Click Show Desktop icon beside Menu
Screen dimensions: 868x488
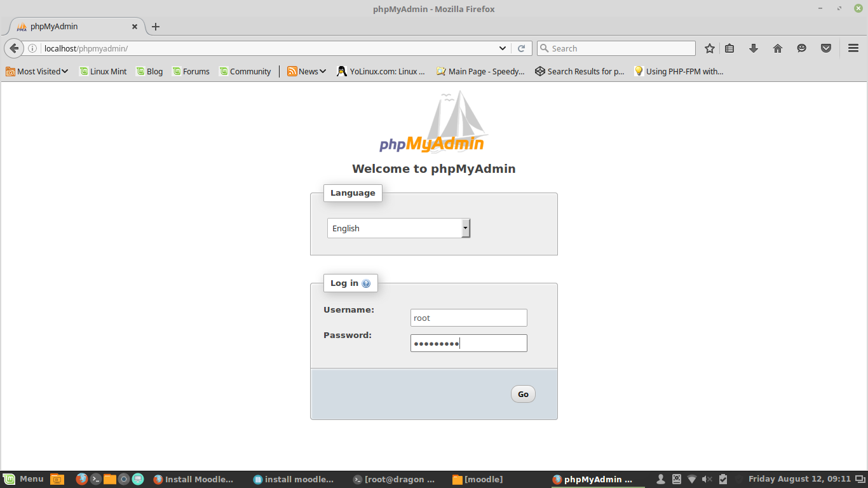point(57,479)
